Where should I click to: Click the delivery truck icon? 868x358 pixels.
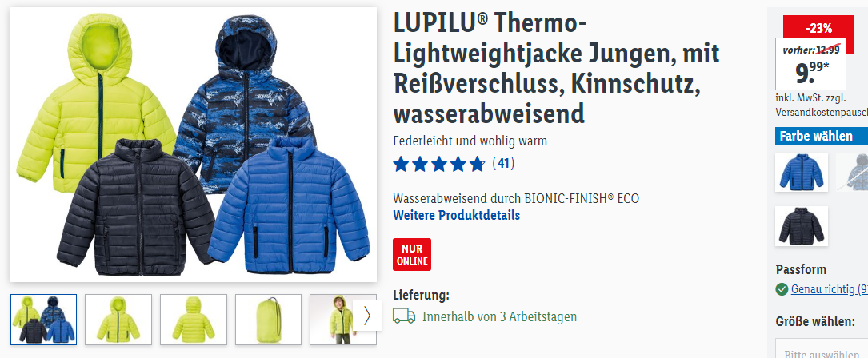point(404,316)
